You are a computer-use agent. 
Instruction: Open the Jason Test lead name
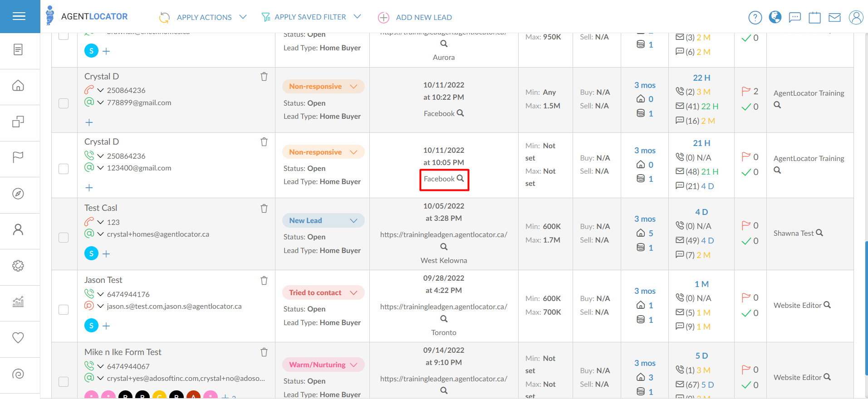pyautogui.click(x=103, y=280)
